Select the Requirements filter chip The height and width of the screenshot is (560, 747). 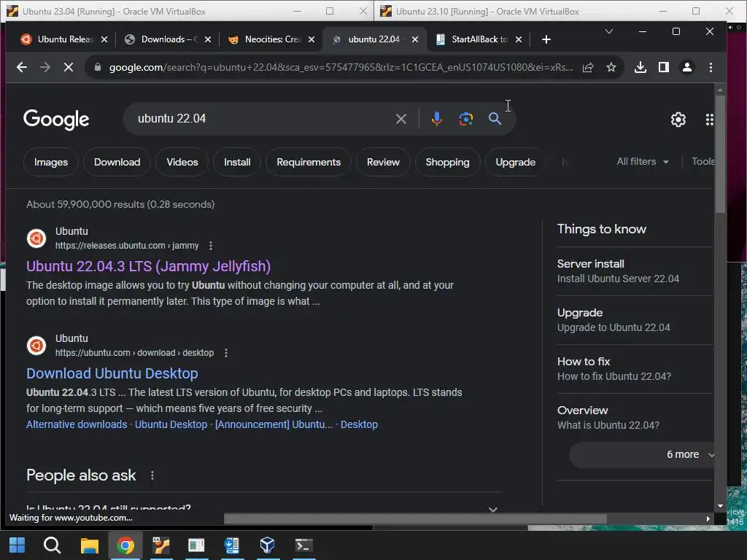[309, 163]
